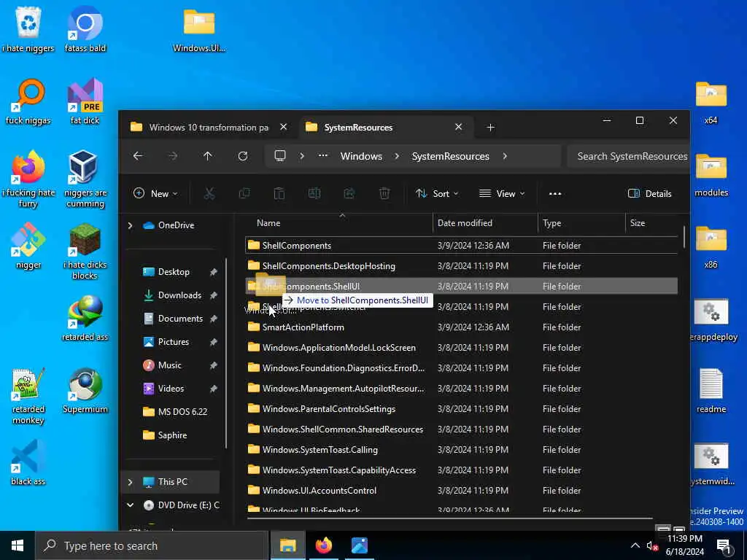
Task: Open the Windows Start menu
Action: [18, 545]
